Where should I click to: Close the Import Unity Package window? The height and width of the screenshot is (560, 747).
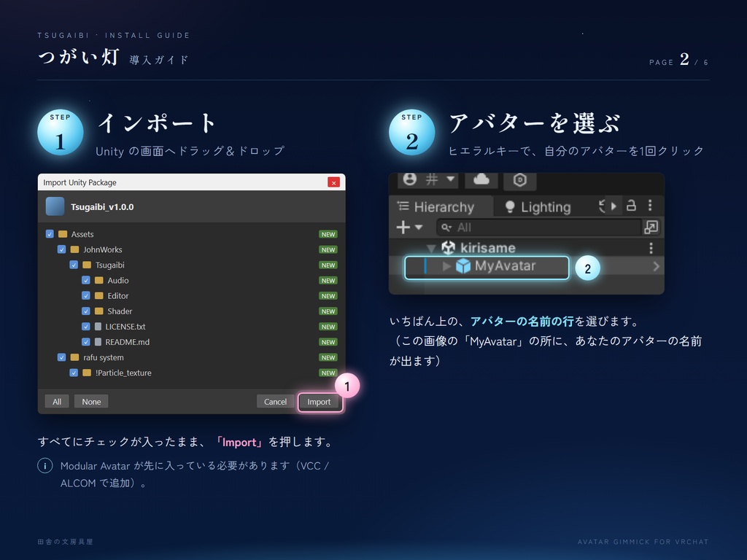point(333,182)
